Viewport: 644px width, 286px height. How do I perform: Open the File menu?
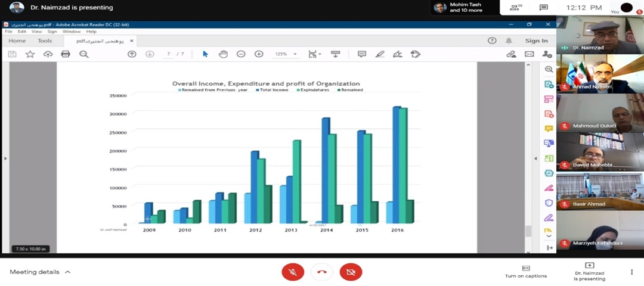click(8, 31)
